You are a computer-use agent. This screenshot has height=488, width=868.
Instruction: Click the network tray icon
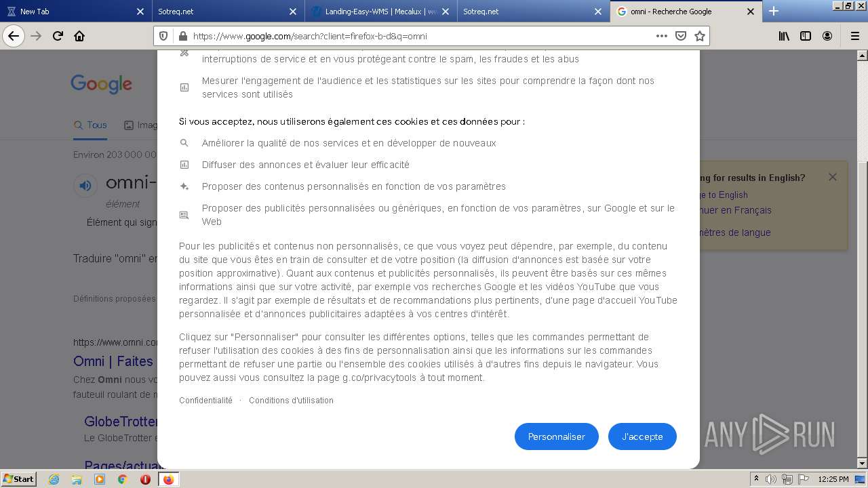788,479
